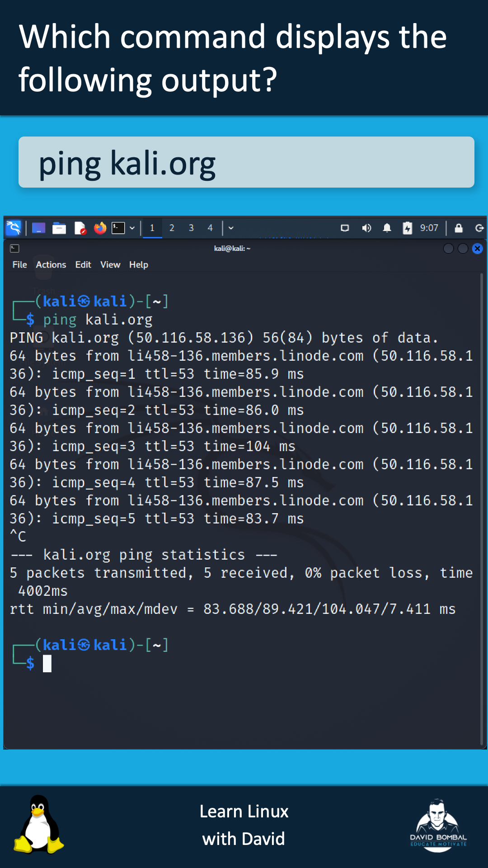The height and width of the screenshot is (868, 488).
Task: Launch Firefox from the top panel
Action: (x=100, y=228)
